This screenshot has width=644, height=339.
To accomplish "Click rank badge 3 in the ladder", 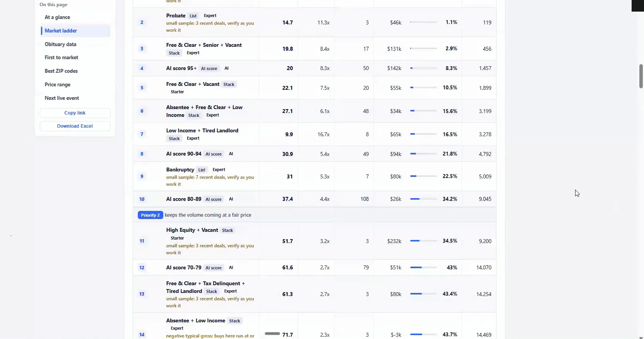I will click(142, 49).
